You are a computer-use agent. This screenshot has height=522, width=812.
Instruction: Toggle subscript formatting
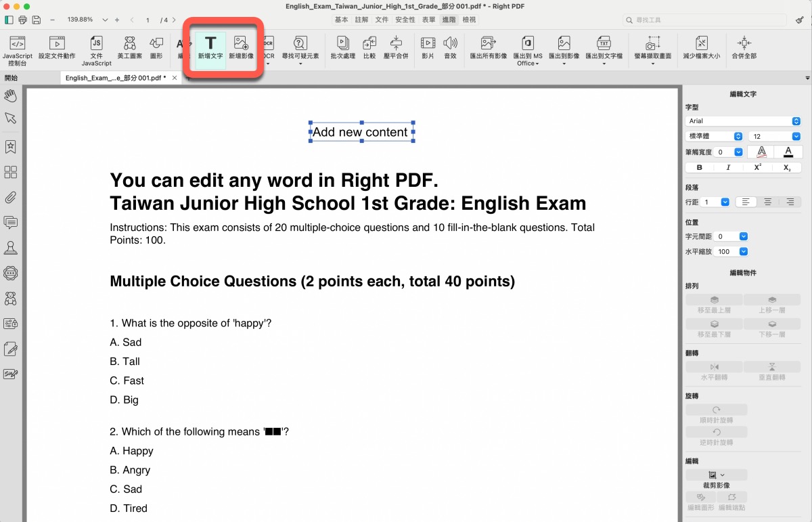787,167
